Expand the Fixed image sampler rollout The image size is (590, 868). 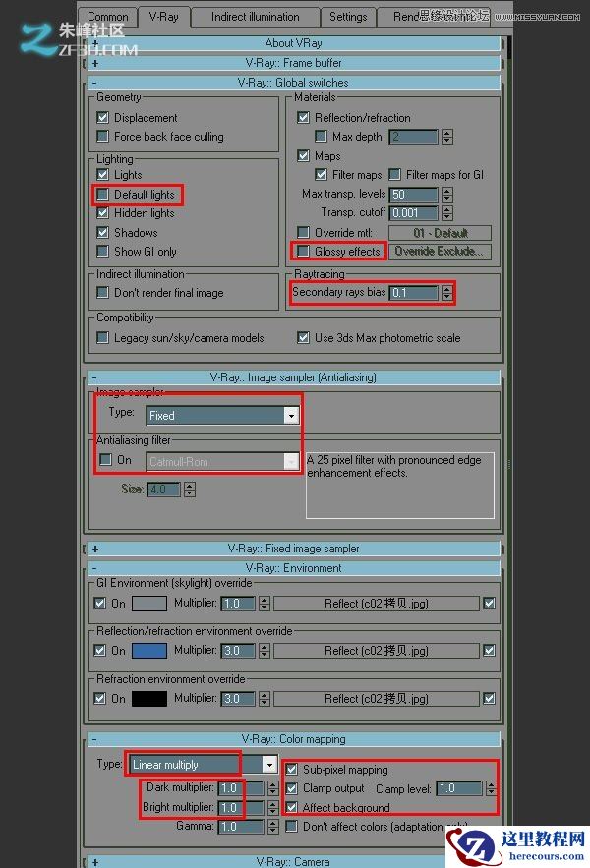pyautogui.click(x=294, y=549)
